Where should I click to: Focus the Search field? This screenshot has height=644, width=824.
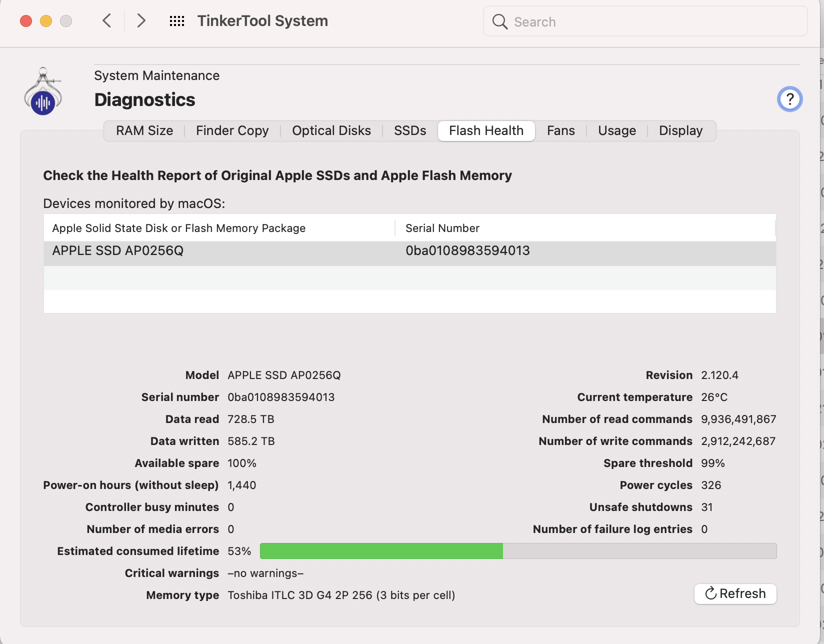click(x=645, y=21)
